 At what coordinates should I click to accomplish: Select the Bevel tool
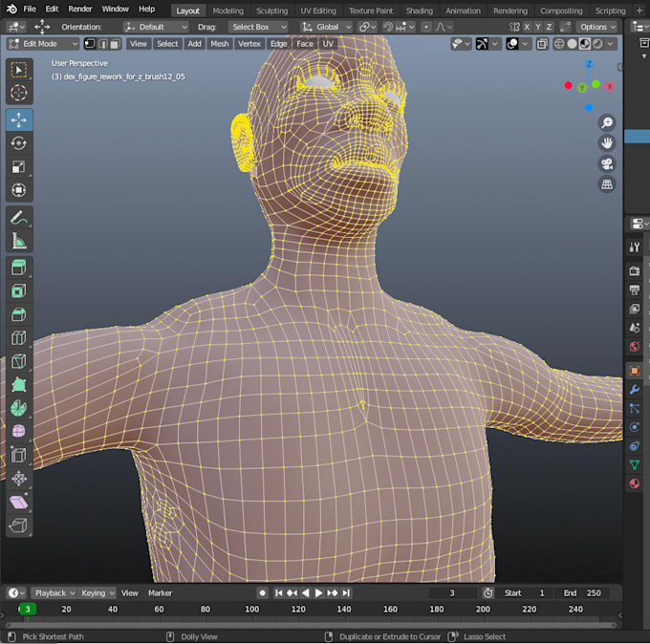(19, 314)
